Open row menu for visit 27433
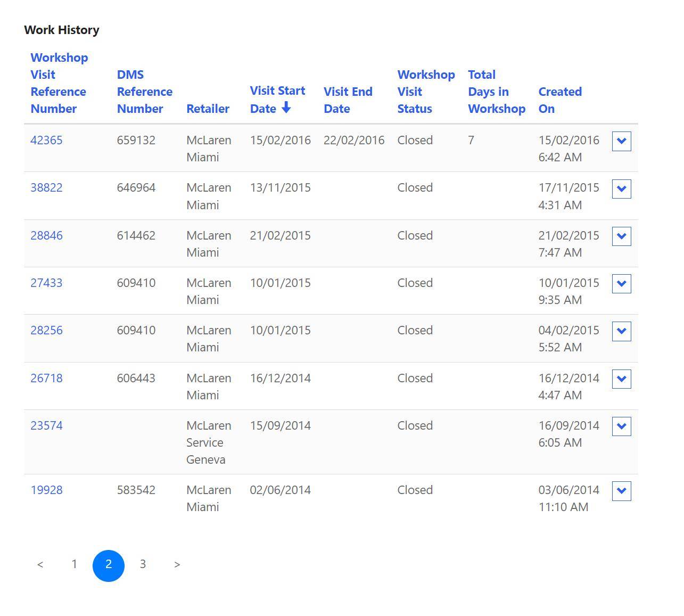Viewport: 684px width, 616px height. 621,284
